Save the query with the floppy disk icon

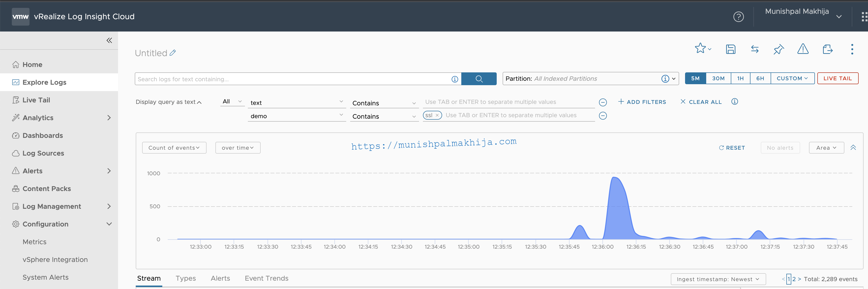tap(731, 49)
